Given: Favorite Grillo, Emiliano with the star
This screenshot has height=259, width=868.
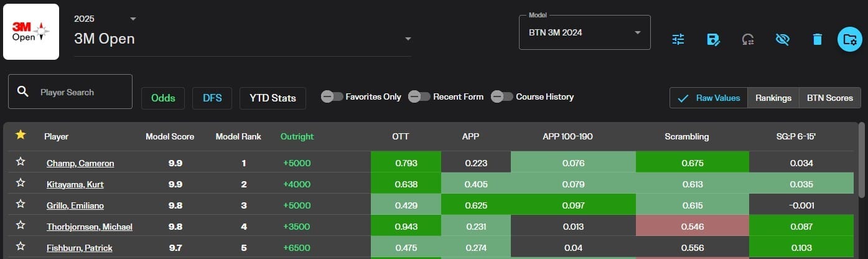Looking at the screenshot, I should 21,204.
